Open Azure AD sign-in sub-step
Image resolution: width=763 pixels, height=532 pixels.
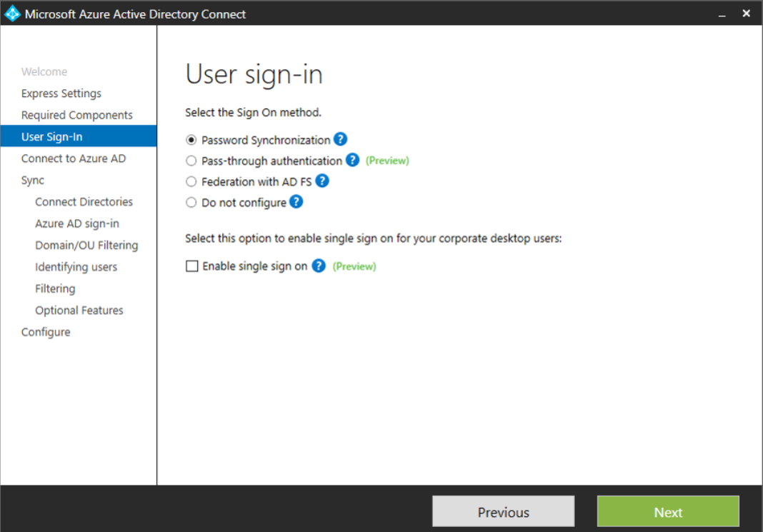pos(77,224)
